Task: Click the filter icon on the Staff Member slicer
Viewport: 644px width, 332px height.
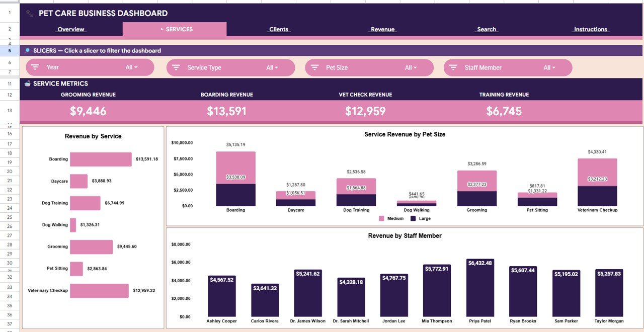Action: (453, 67)
